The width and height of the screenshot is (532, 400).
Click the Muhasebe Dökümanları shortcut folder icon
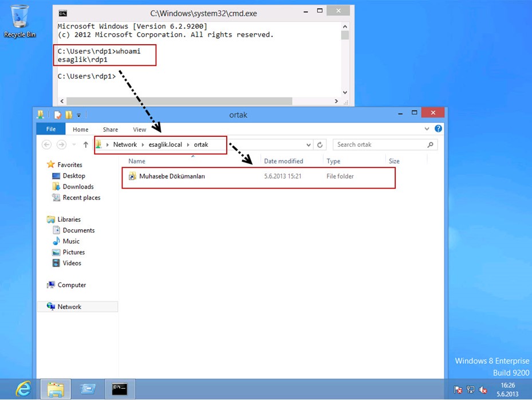[x=132, y=177]
